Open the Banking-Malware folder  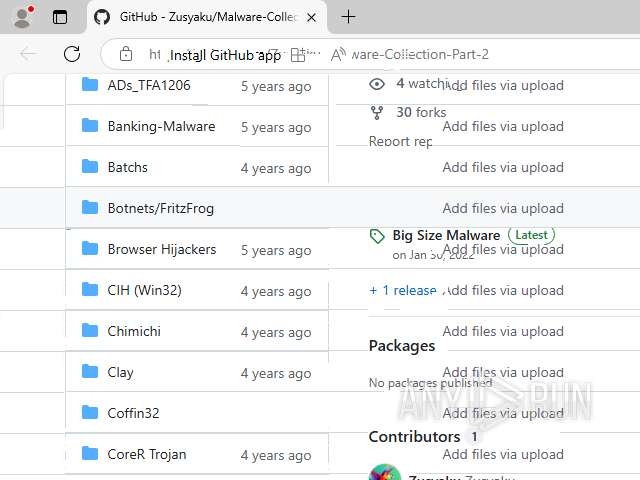pyautogui.click(x=162, y=126)
